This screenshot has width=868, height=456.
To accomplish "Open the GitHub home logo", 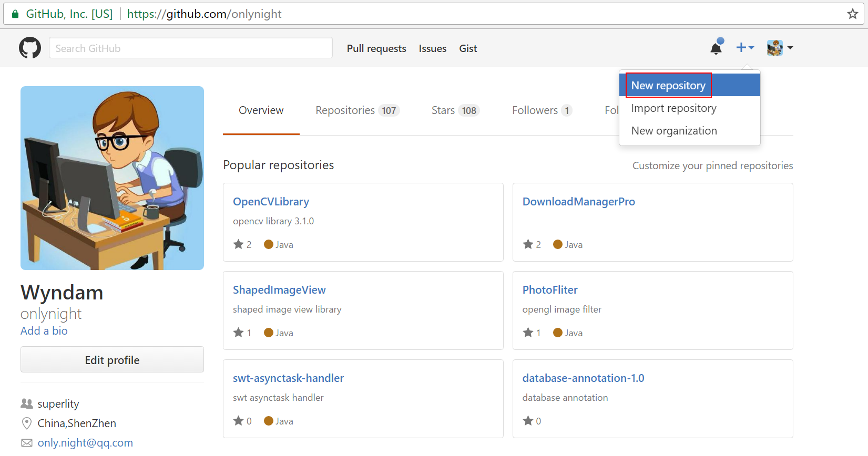I will click(x=30, y=48).
